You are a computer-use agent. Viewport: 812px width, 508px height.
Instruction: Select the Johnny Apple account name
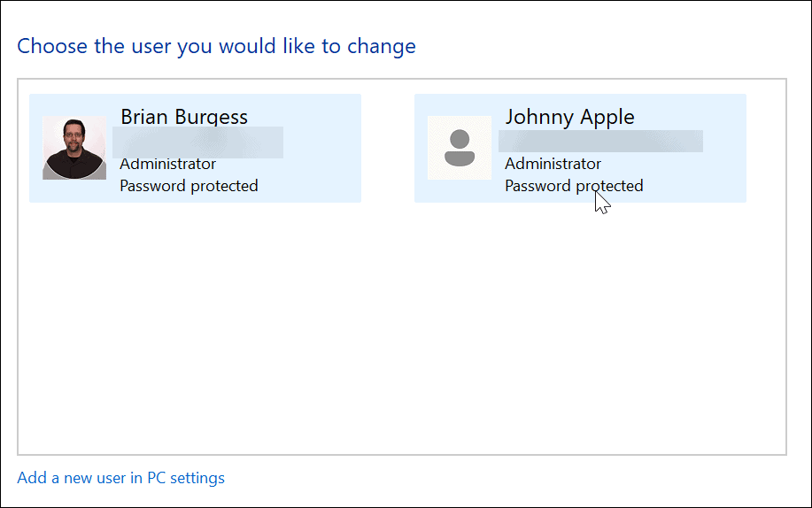[x=569, y=117]
